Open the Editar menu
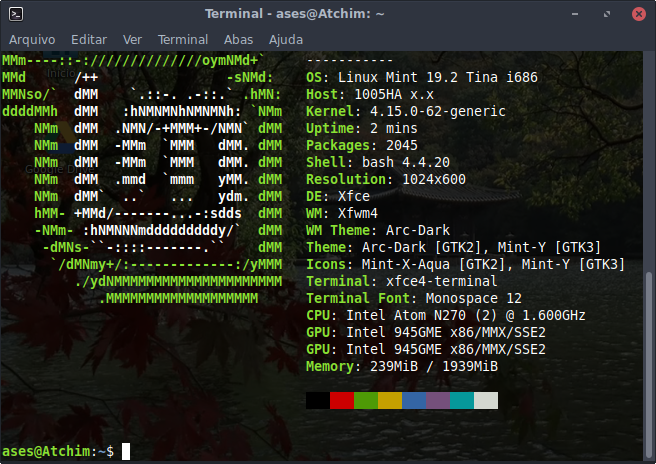Viewport: 656px width, 464px height. [89, 39]
